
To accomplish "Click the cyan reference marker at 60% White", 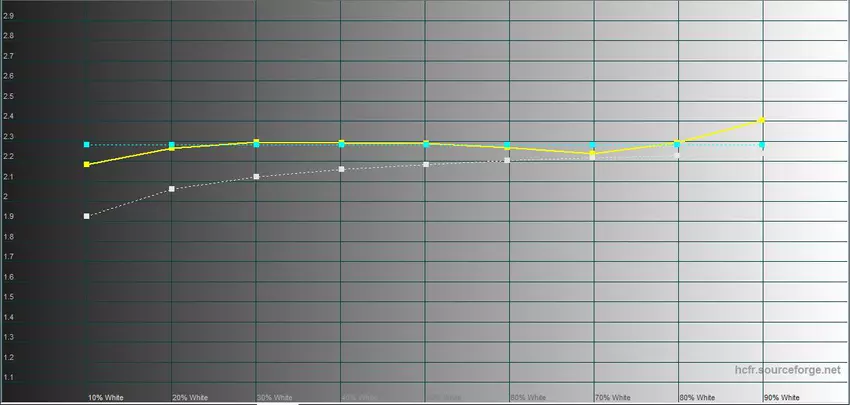I will (508, 146).
